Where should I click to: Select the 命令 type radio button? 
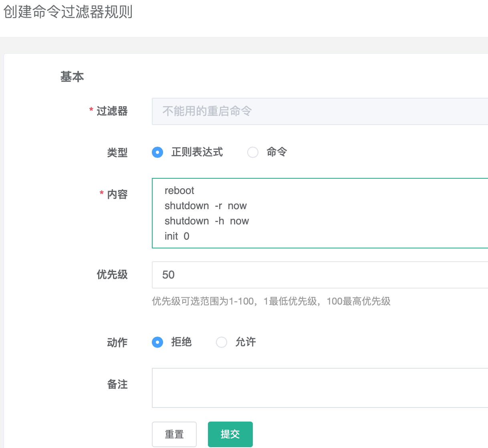[x=253, y=152]
